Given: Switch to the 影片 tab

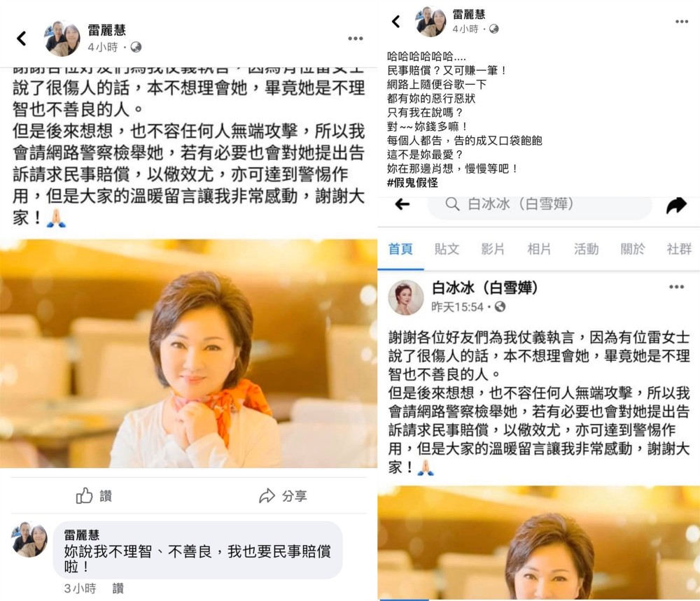Looking at the screenshot, I should [x=493, y=249].
